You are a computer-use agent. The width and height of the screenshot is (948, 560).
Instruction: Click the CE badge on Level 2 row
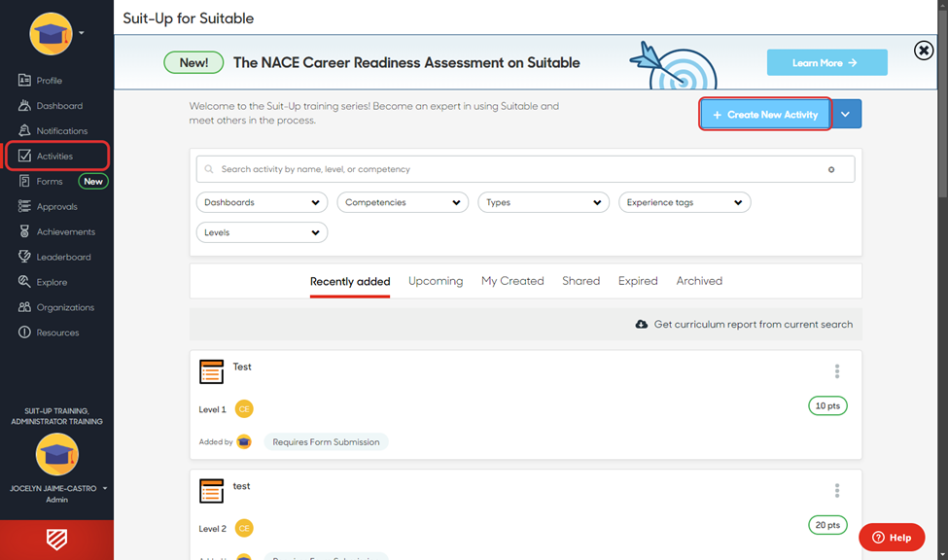[244, 529]
